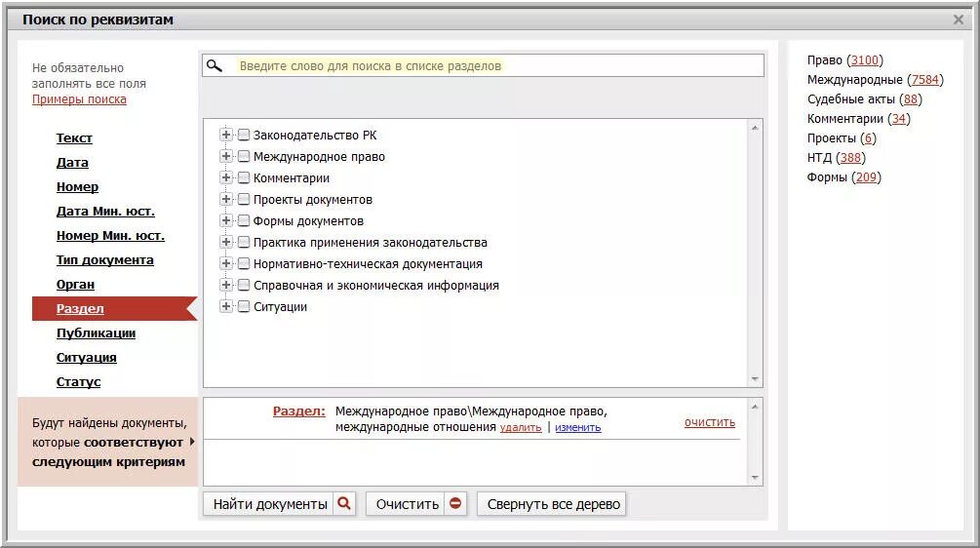Click the Найти документы button

(280, 504)
